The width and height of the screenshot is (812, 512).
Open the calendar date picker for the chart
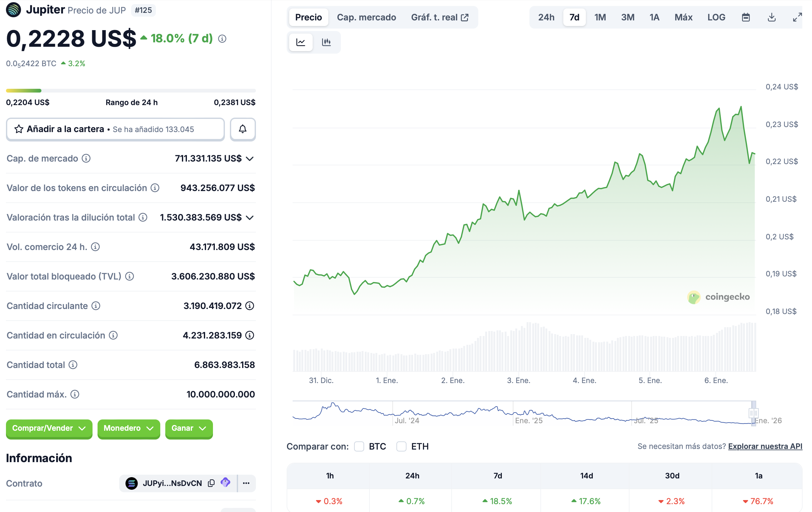746,17
